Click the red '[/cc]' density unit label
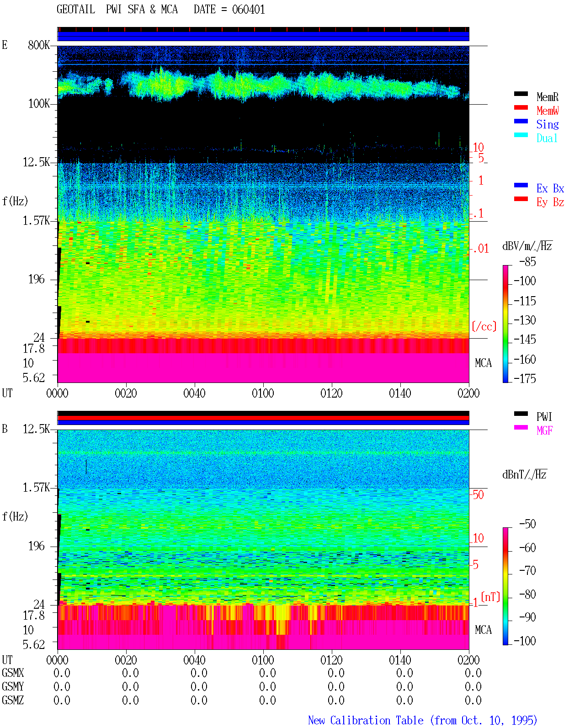The height and width of the screenshot is (728, 585). tap(484, 327)
